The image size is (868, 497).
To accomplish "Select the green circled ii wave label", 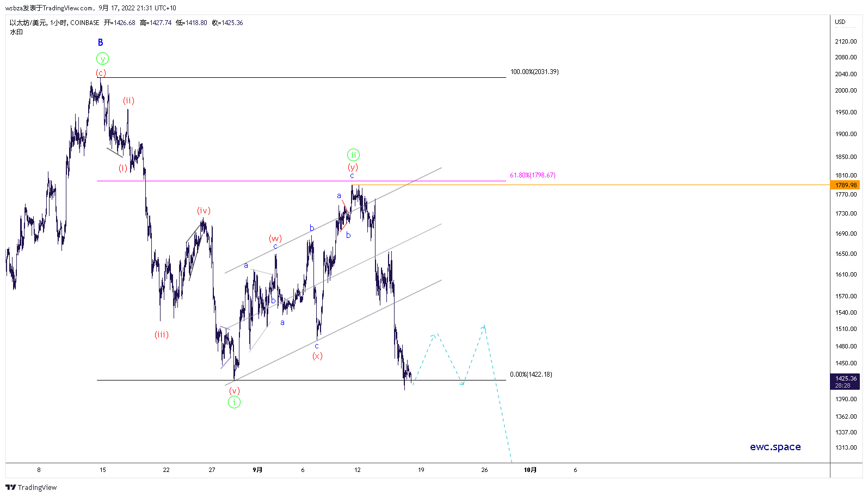I will [353, 155].
